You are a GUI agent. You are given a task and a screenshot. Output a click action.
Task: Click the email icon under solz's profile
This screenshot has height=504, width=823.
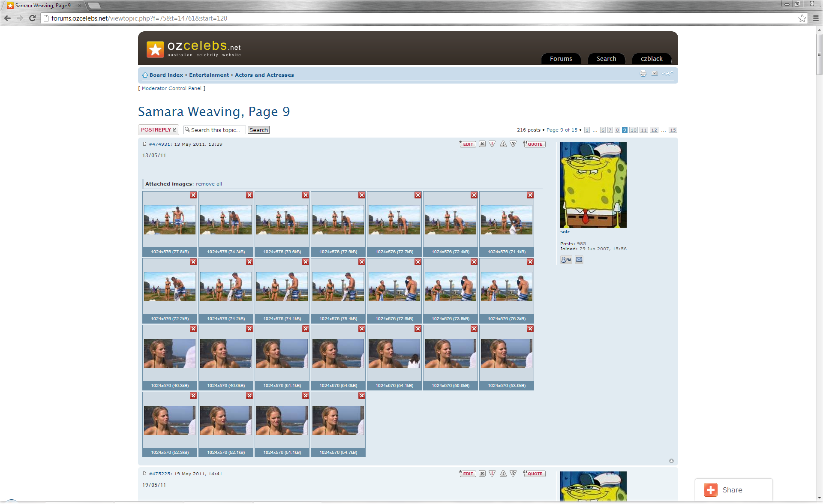click(579, 260)
